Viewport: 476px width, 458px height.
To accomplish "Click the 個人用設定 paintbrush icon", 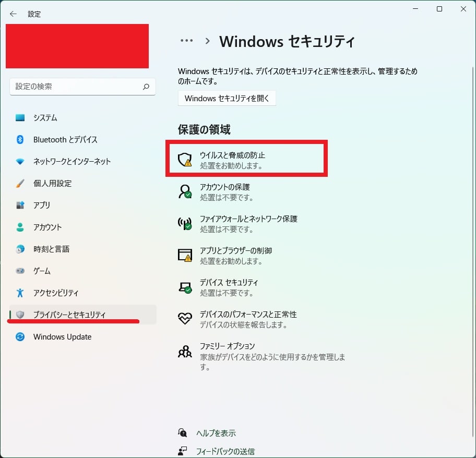I will [20, 184].
